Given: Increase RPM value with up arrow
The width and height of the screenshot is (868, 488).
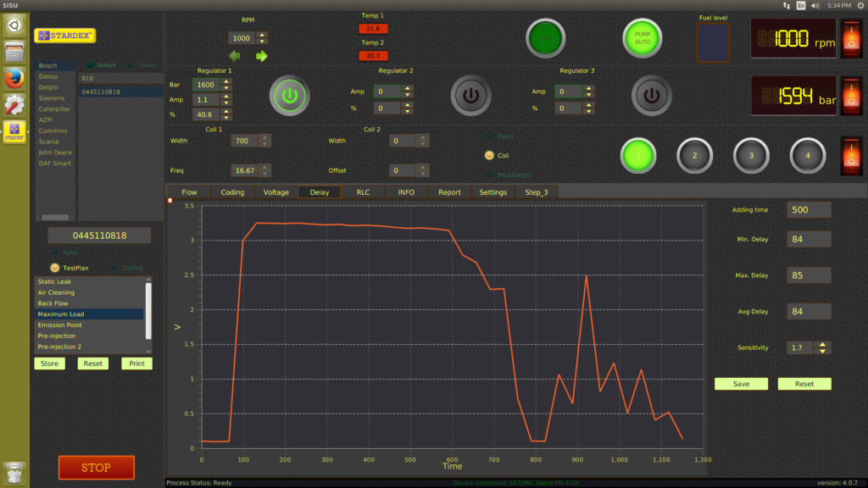Looking at the screenshot, I should pyautogui.click(x=262, y=35).
